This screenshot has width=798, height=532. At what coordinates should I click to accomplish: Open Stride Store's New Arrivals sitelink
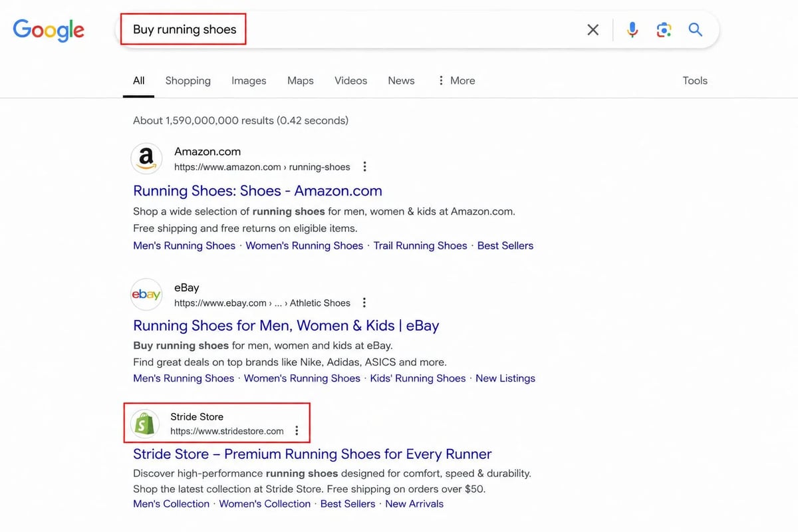(x=414, y=504)
